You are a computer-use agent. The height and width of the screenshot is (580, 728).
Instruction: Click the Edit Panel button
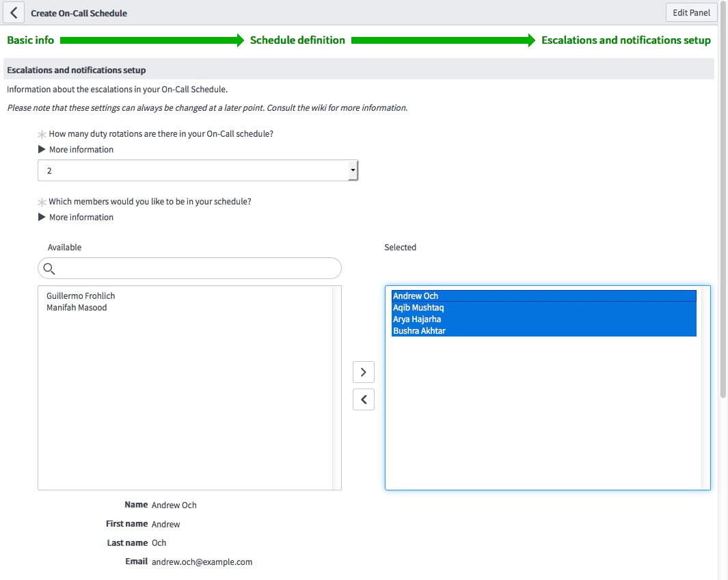click(691, 12)
